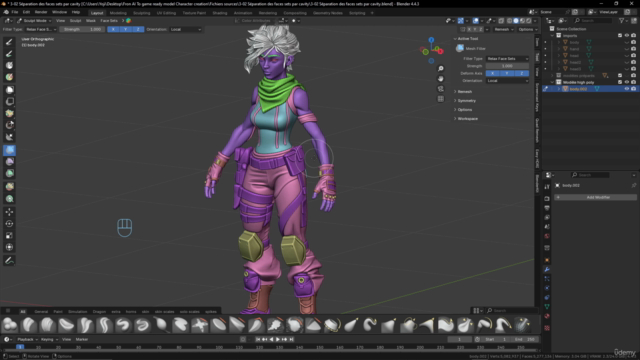Toggle Z deform axis in Active Tool panel
This screenshot has width=640, height=360.
pos(521,73)
